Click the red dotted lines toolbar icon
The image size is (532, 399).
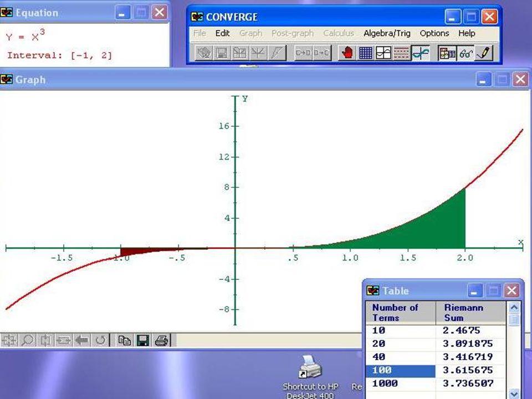(x=401, y=53)
